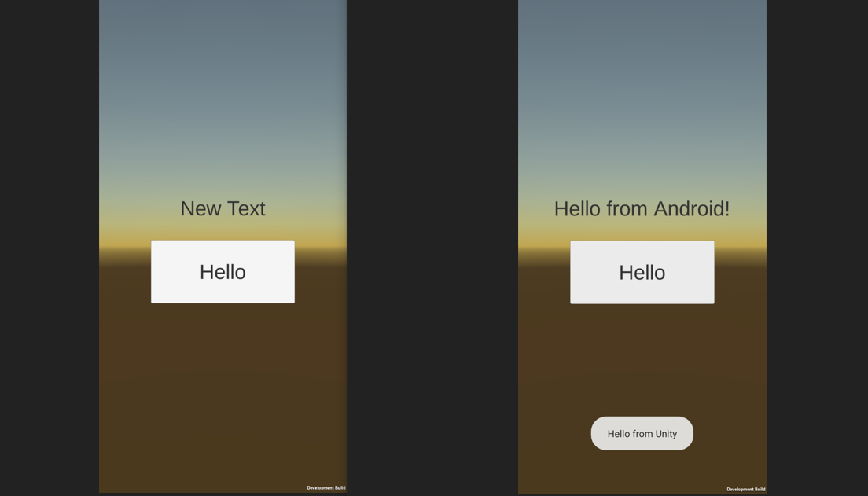Tap the Hello button in the left screen
The image size is (868, 496).
tap(223, 272)
